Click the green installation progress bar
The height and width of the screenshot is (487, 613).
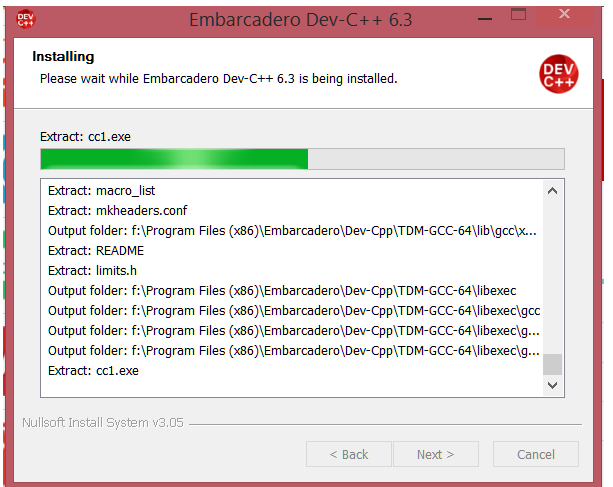(x=174, y=159)
